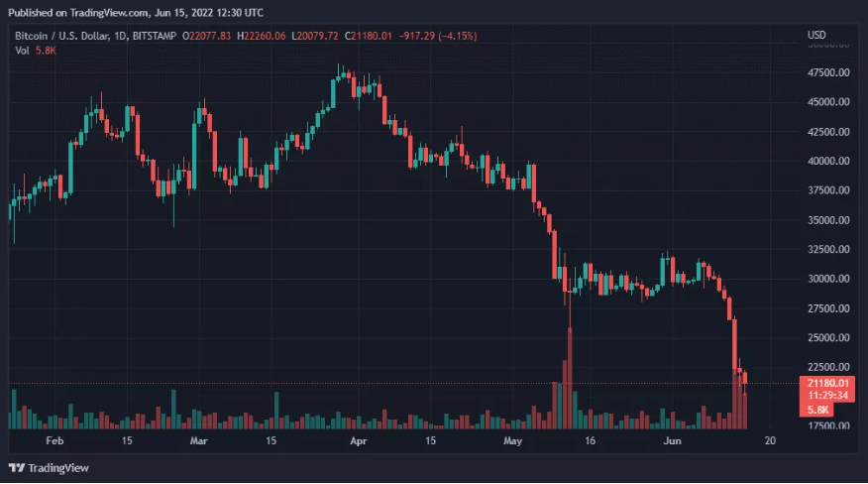Click the Mar label on the time axis
Image resolution: width=868 pixels, height=484 pixels.
[199, 439]
